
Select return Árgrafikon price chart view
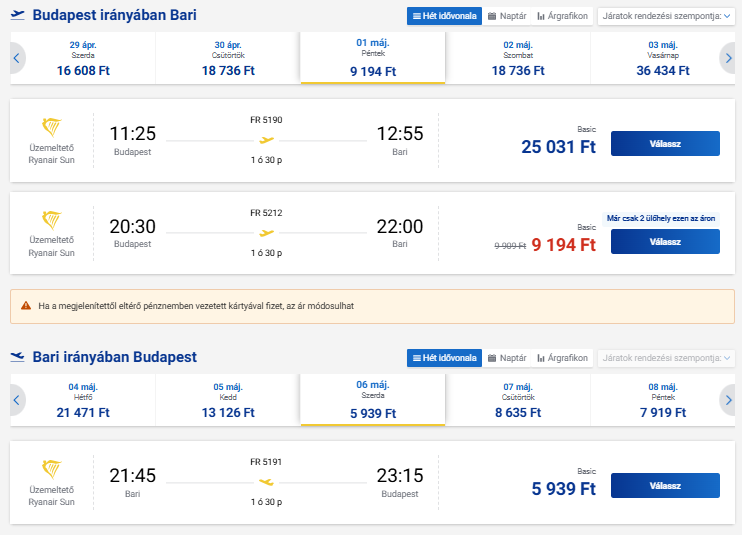562,358
